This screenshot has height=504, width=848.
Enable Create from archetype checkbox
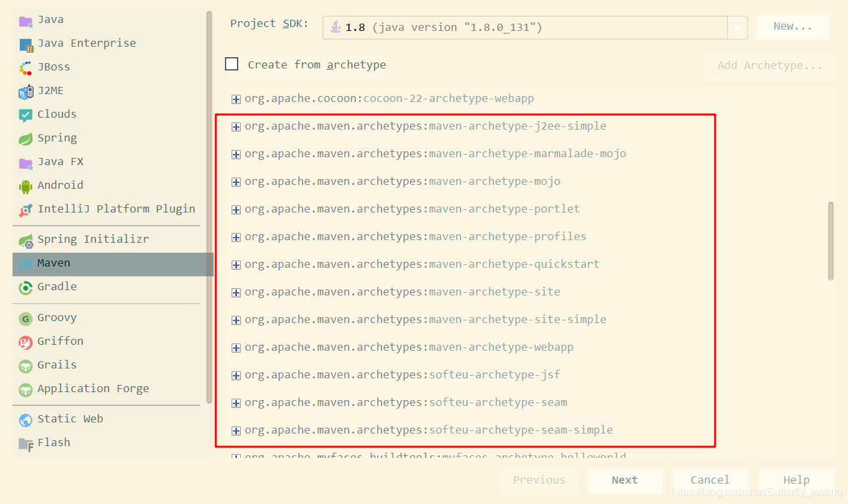pyautogui.click(x=232, y=64)
